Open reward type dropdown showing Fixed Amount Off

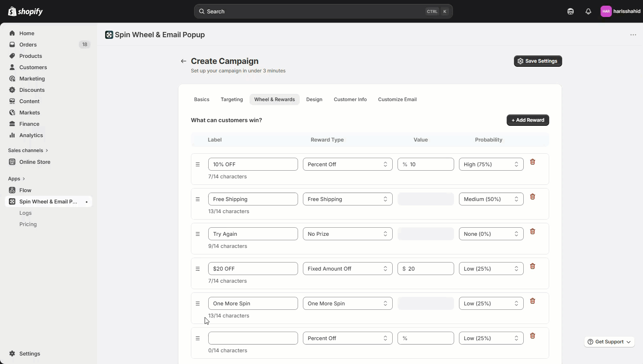coord(348,269)
